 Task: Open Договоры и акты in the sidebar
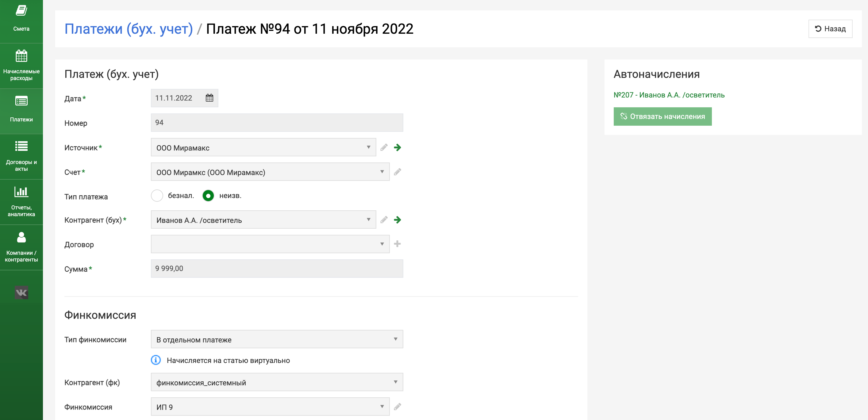click(21, 157)
